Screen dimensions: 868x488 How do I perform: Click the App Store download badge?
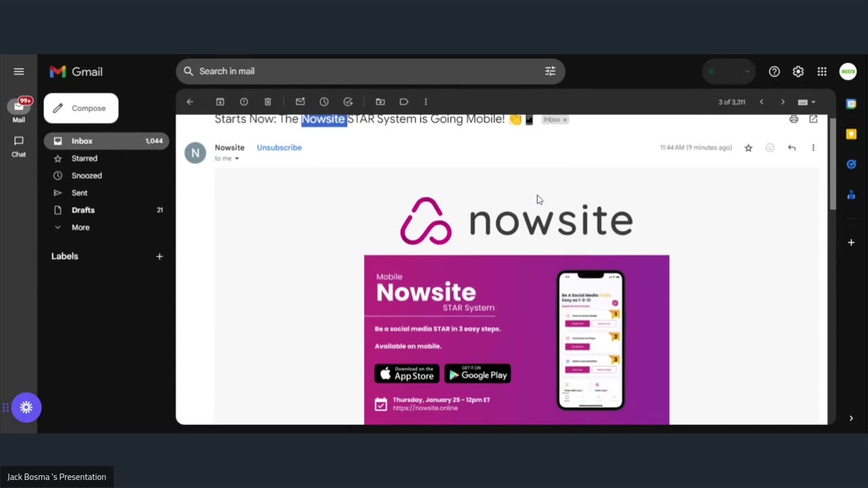point(407,374)
